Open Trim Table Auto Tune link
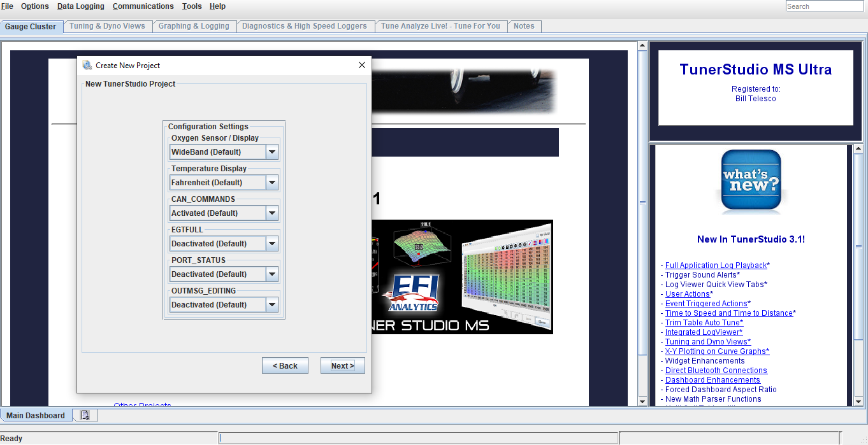868x445 pixels. click(x=704, y=323)
